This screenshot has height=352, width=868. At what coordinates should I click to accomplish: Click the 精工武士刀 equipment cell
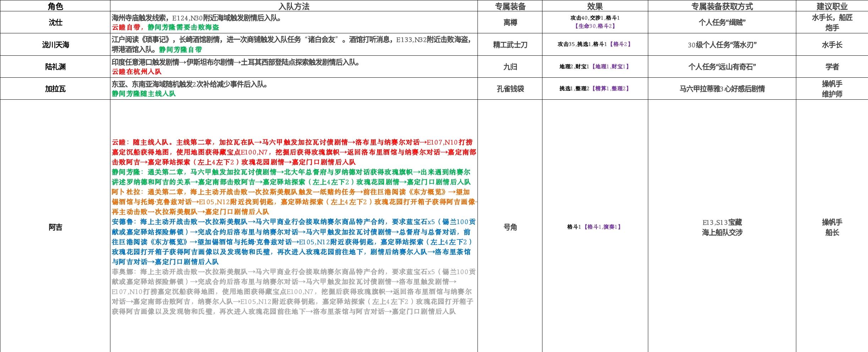(510, 45)
